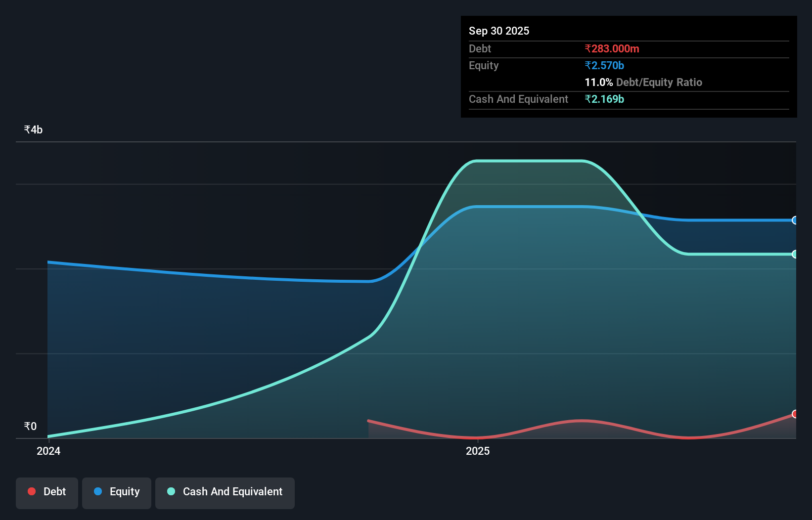The image size is (812, 520).
Task: Select the Cash endpoint marker on the right
Action: 795,254
